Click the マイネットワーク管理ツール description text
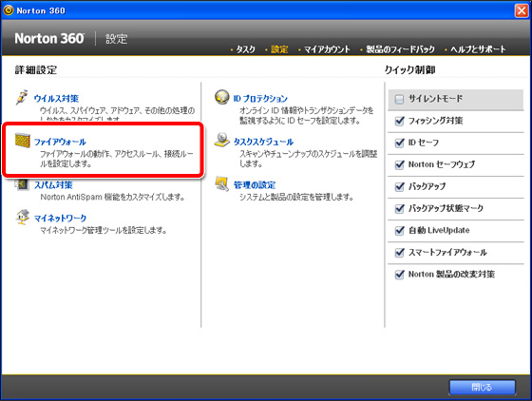 click(x=104, y=230)
